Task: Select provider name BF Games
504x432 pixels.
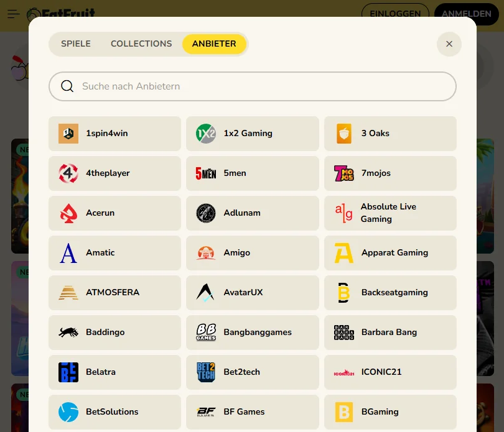Action: pyautogui.click(x=245, y=412)
